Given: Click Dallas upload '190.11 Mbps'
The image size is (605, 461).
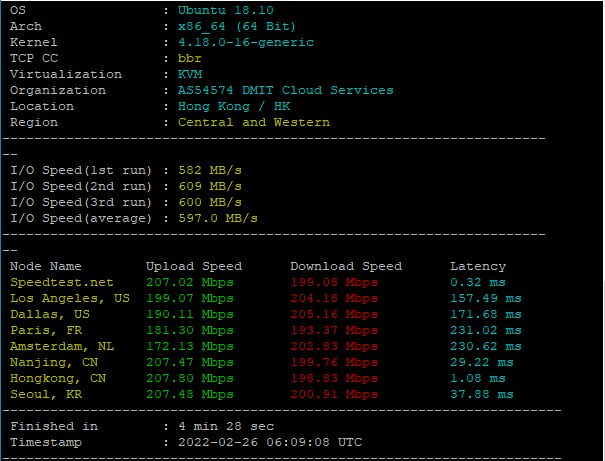Looking at the screenshot, I should 190,314.
